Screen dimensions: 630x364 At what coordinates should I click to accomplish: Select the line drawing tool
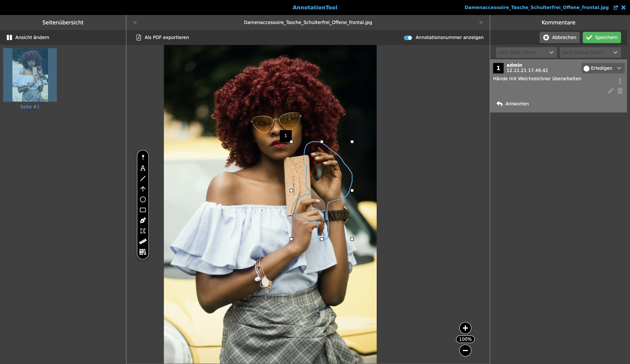coord(143,178)
